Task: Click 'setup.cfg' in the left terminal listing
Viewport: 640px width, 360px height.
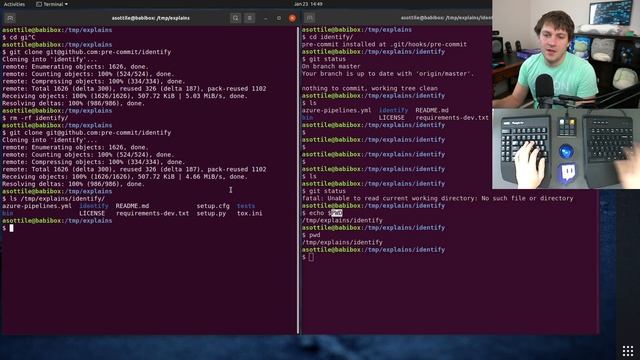Action: (213, 206)
